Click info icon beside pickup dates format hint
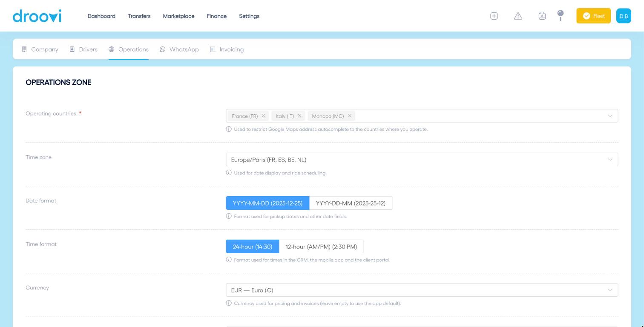 (x=229, y=216)
